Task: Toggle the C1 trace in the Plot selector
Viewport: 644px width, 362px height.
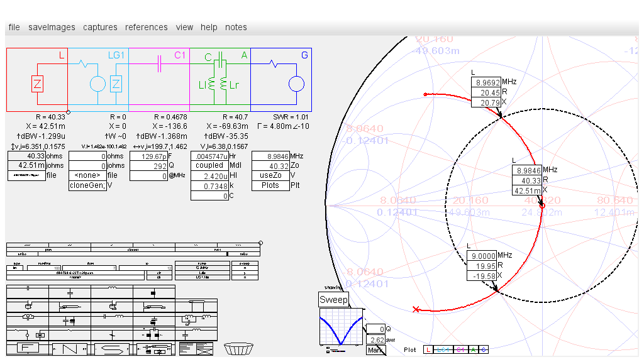Action: tap(460, 349)
